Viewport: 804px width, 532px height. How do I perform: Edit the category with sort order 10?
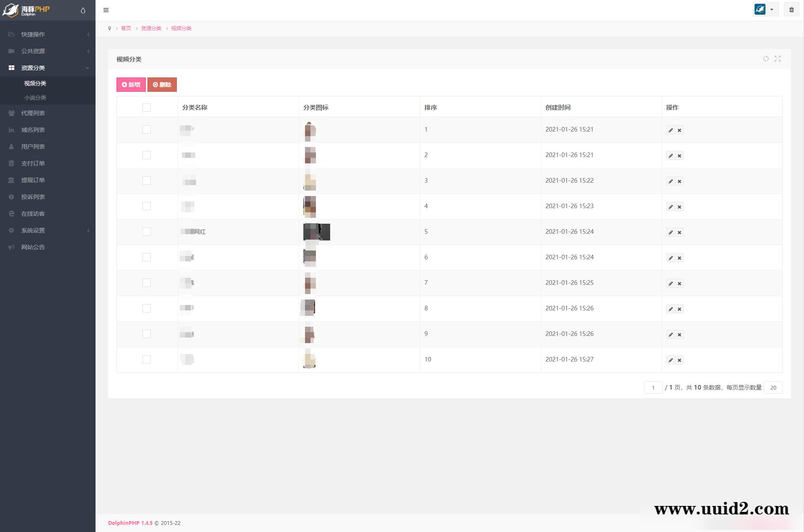[670, 360]
